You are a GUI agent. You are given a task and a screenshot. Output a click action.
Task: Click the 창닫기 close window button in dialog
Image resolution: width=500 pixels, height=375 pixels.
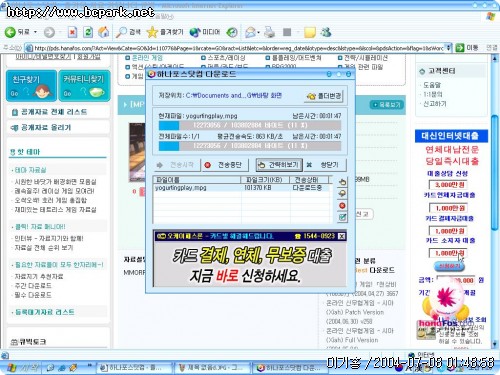pyautogui.click(x=324, y=165)
